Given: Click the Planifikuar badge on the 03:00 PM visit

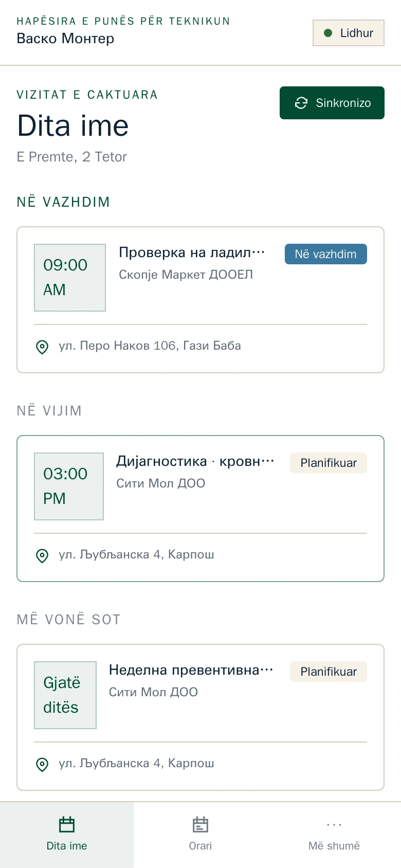Looking at the screenshot, I should tap(329, 463).
